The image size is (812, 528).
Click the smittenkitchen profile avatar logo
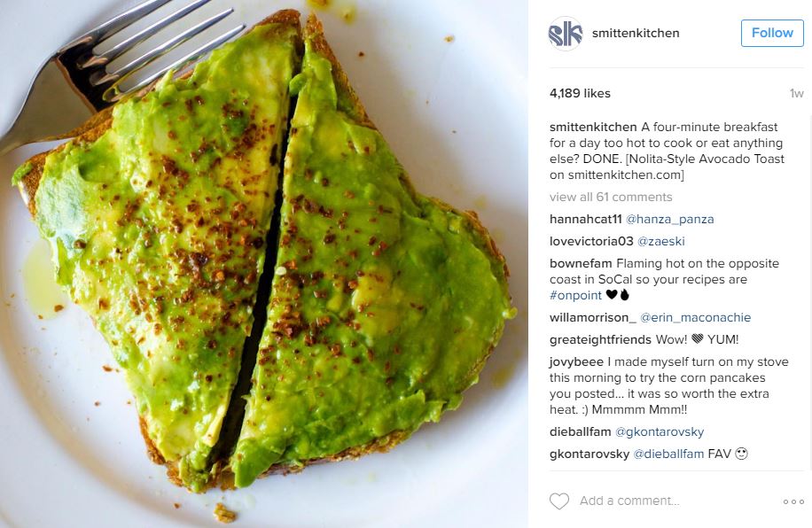click(x=566, y=34)
